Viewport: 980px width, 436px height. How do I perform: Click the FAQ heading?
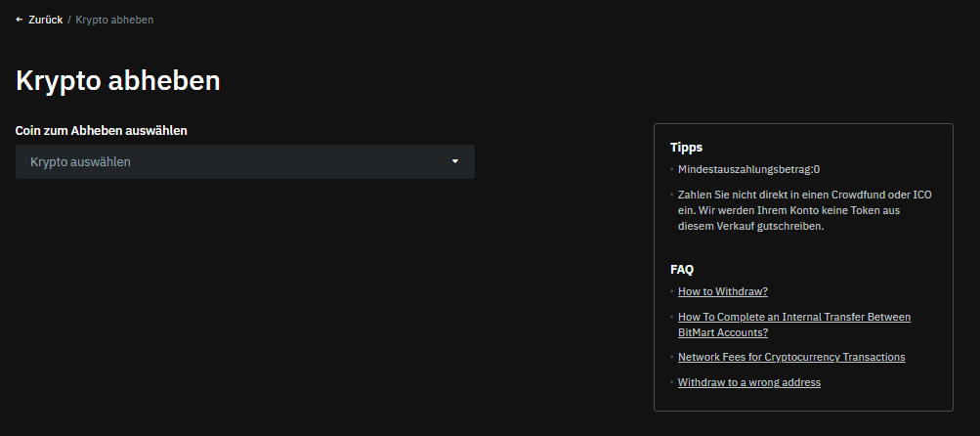(682, 269)
